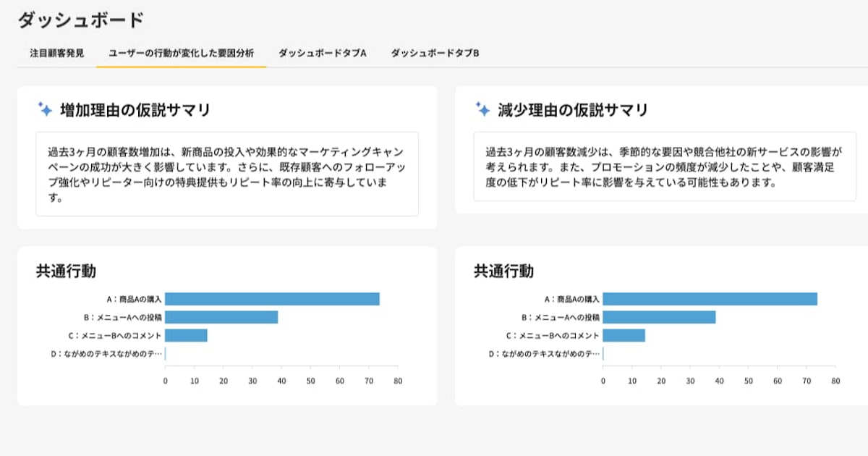868x456 pixels.
Task: Select bar C：メニューBへのコメント in the right chart
Action: [624, 335]
